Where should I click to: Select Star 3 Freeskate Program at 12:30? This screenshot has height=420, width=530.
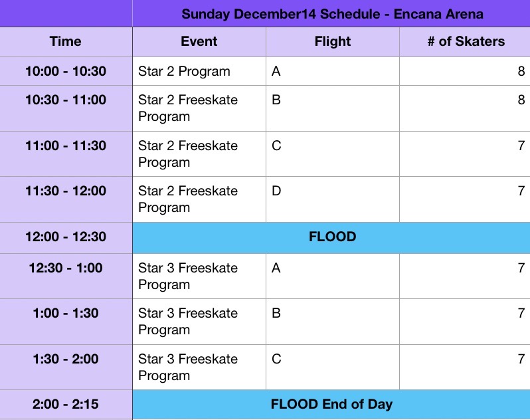pos(199,276)
